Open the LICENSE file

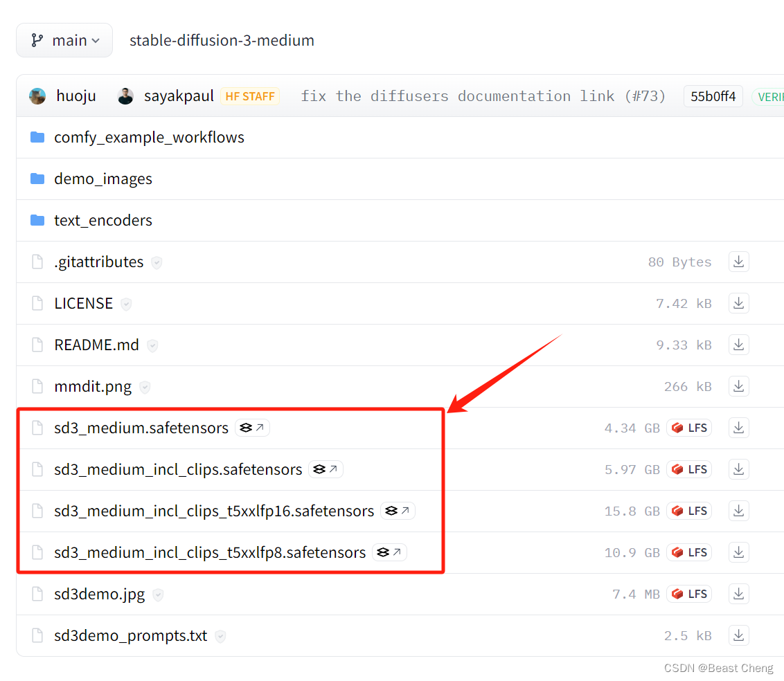[84, 303]
